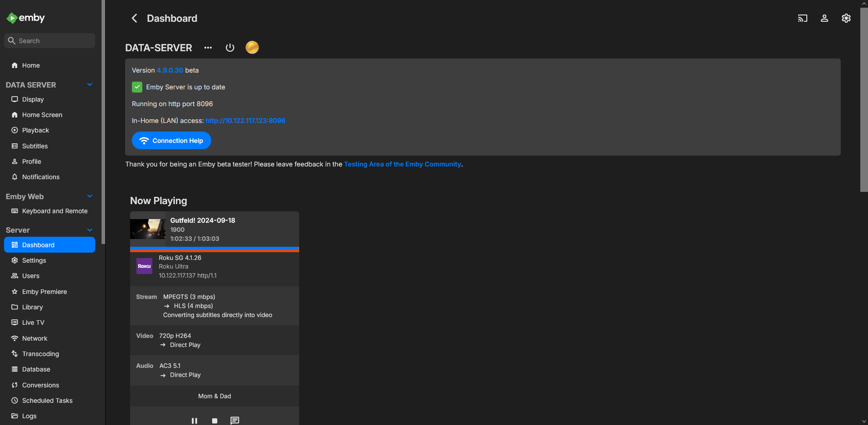Open the three-dots menu next to DATA-SERVER

coord(208,48)
